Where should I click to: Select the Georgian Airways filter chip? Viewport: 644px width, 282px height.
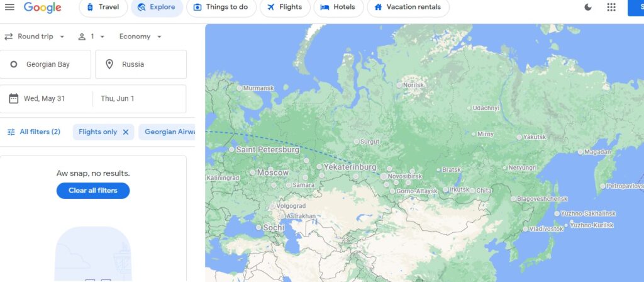pos(167,132)
